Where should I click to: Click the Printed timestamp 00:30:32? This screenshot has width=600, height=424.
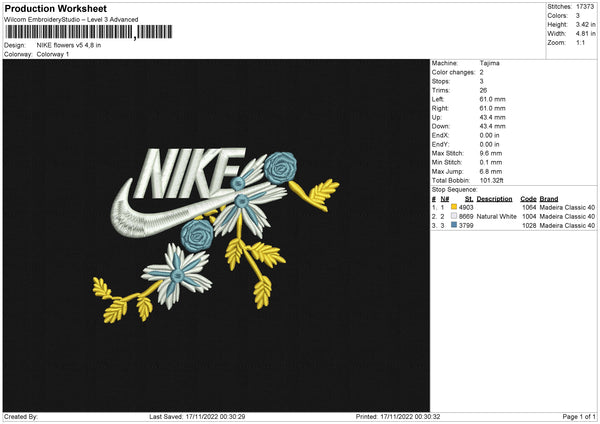pos(427,416)
